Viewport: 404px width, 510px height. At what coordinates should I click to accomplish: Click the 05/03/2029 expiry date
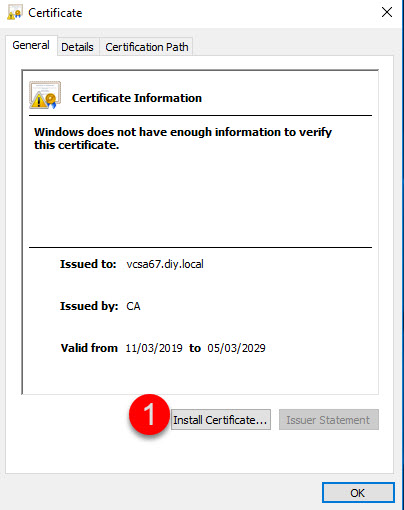pyautogui.click(x=236, y=348)
